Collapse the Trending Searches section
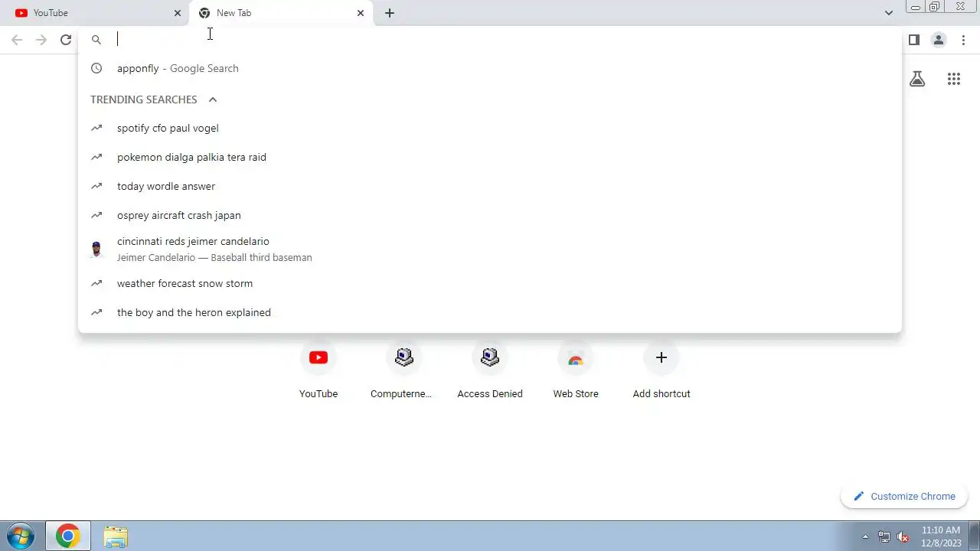The width and height of the screenshot is (980, 551). click(x=213, y=99)
